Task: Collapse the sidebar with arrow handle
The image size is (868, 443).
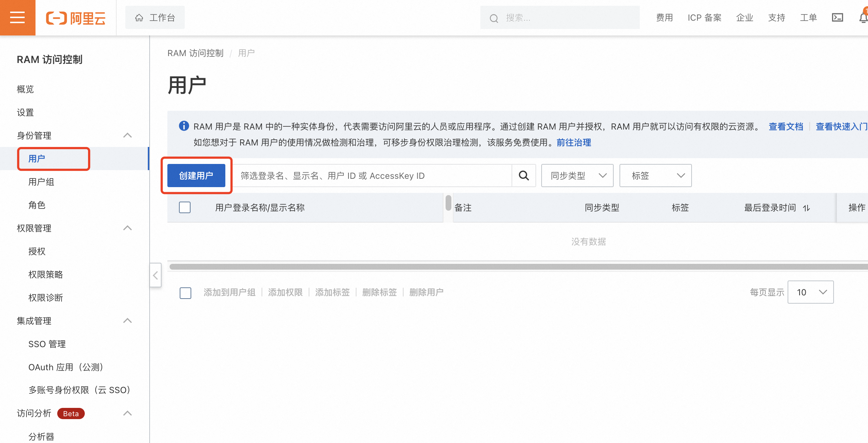Action: click(x=155, y=275)
